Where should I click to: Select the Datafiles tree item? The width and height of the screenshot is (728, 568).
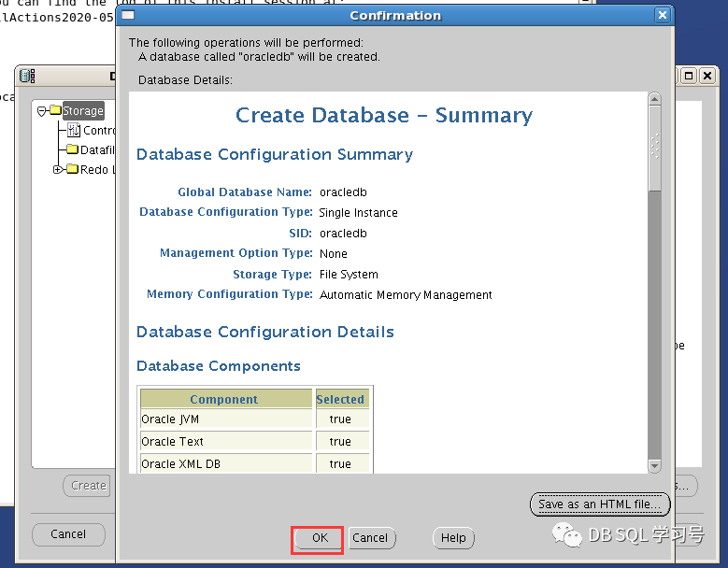pyautogui.click(x=97, y=149)
